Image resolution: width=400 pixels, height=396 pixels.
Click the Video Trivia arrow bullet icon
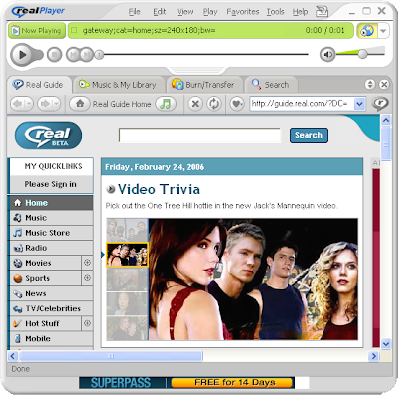point(111,189)
